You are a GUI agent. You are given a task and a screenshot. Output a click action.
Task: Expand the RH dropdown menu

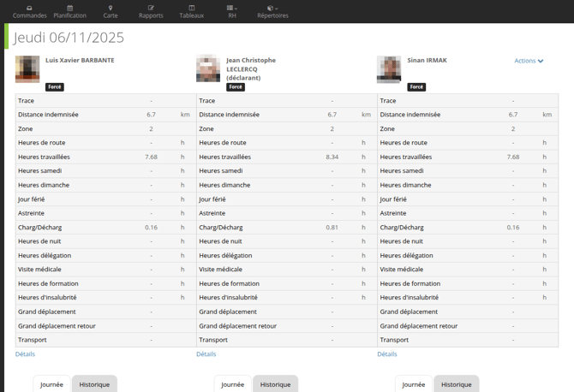[232, 9]
